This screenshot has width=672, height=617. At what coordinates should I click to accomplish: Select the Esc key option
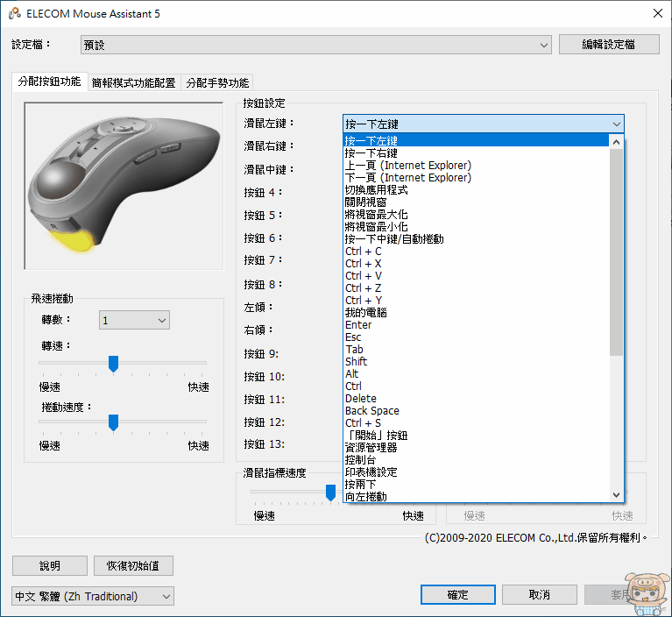point(476,337)
